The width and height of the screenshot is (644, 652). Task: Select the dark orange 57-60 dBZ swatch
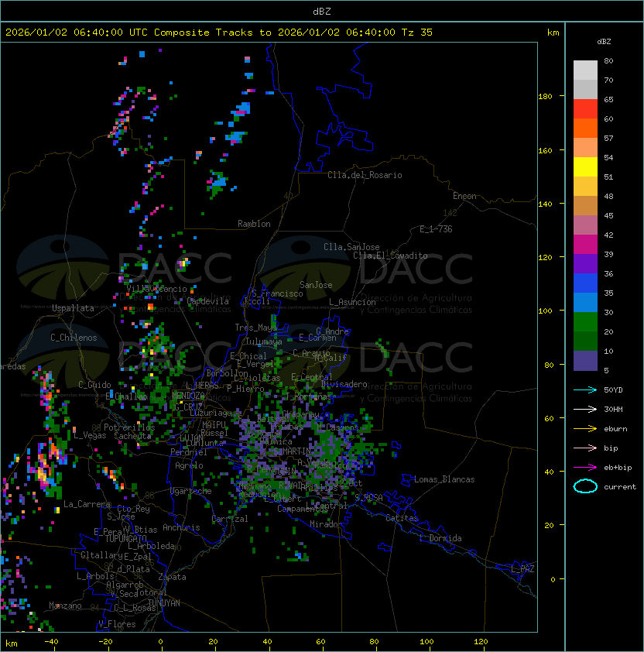[x=585, y=128]
